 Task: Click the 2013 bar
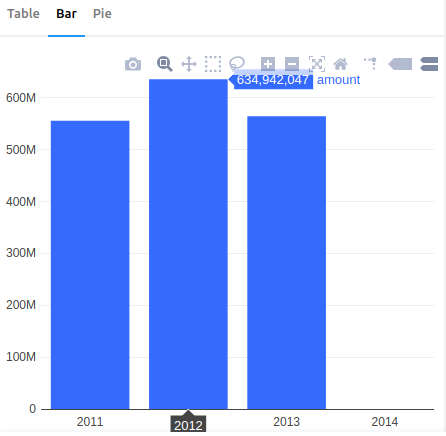tap(287, 263)
